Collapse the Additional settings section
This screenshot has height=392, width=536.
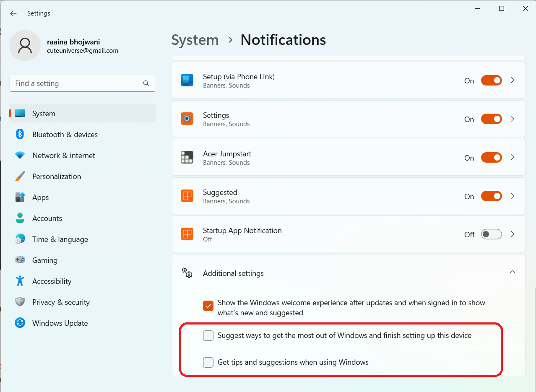[512, 273]
